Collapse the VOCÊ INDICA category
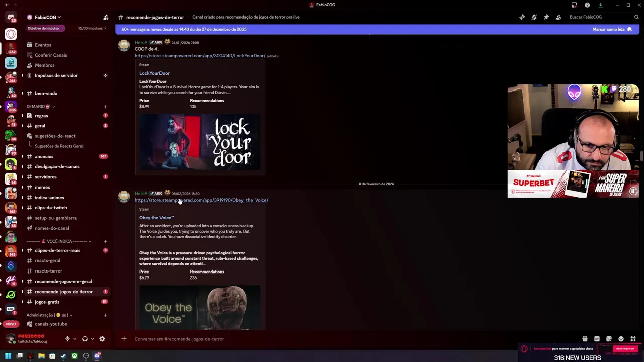The width and height of the screenshot is (644, 362). pos(58,241)
